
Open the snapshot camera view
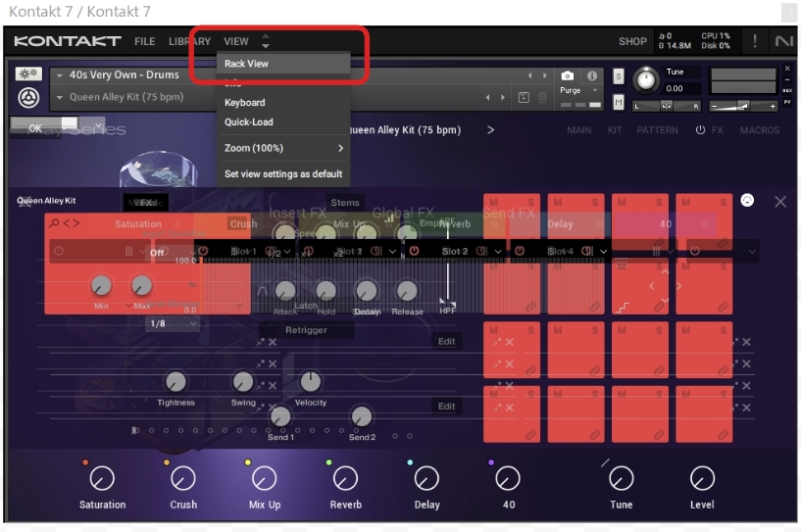(567, 75)
